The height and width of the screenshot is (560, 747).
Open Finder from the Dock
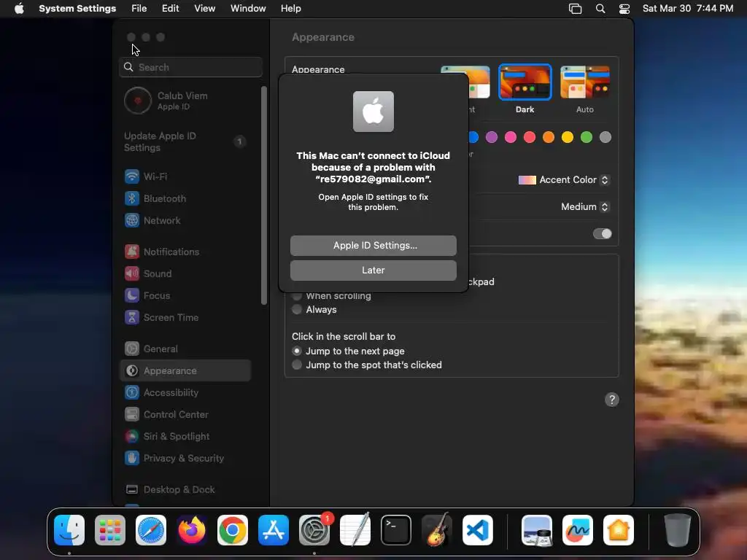click(x=69, y=530)
